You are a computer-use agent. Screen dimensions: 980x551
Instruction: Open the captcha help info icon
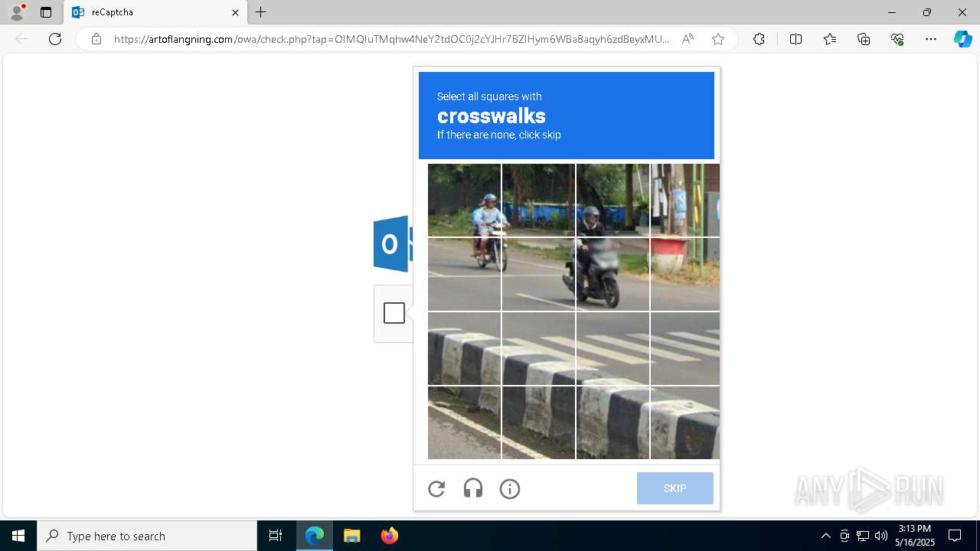click(510, 489)
